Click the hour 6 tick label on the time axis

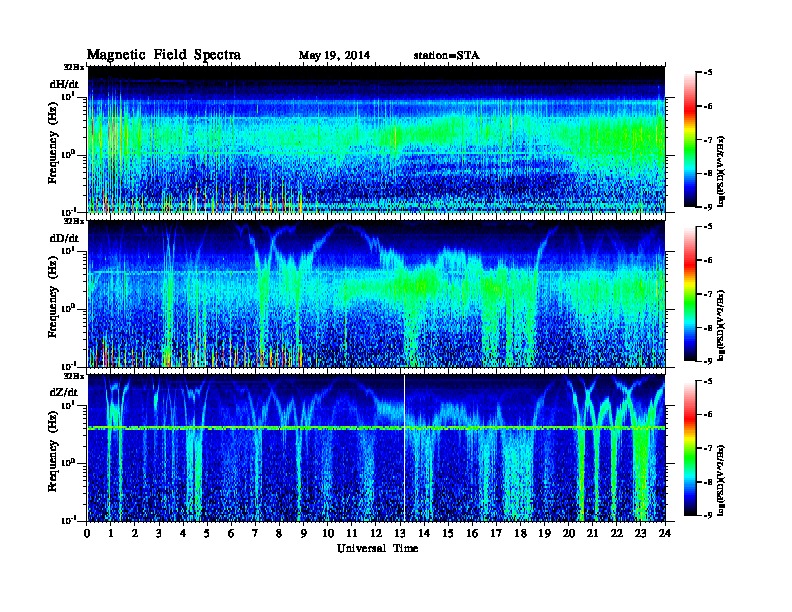(231, 533)
